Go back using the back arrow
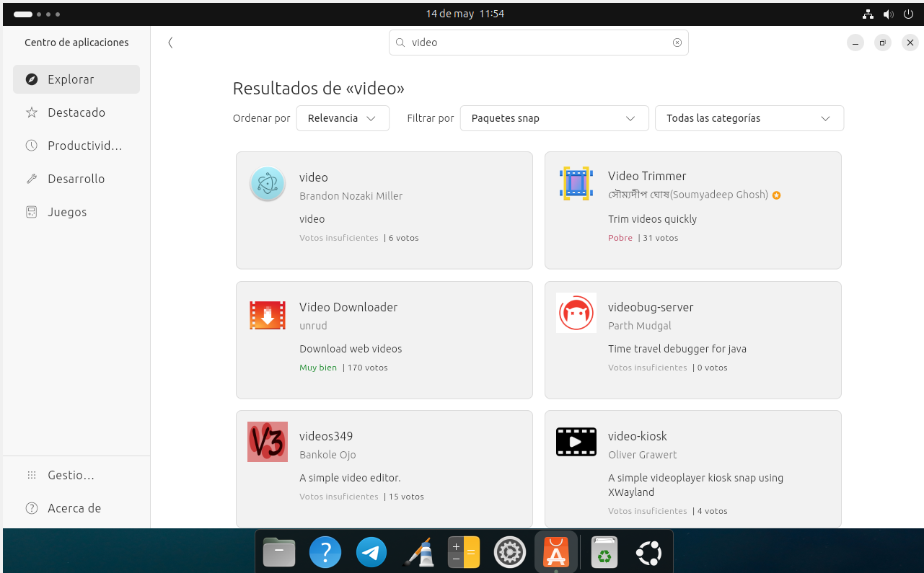 (x=170, y=43)
